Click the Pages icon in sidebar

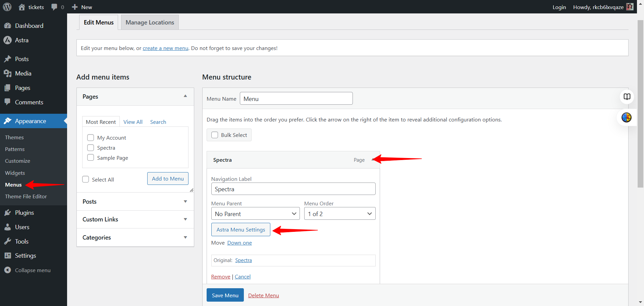[x=7, y=88]
